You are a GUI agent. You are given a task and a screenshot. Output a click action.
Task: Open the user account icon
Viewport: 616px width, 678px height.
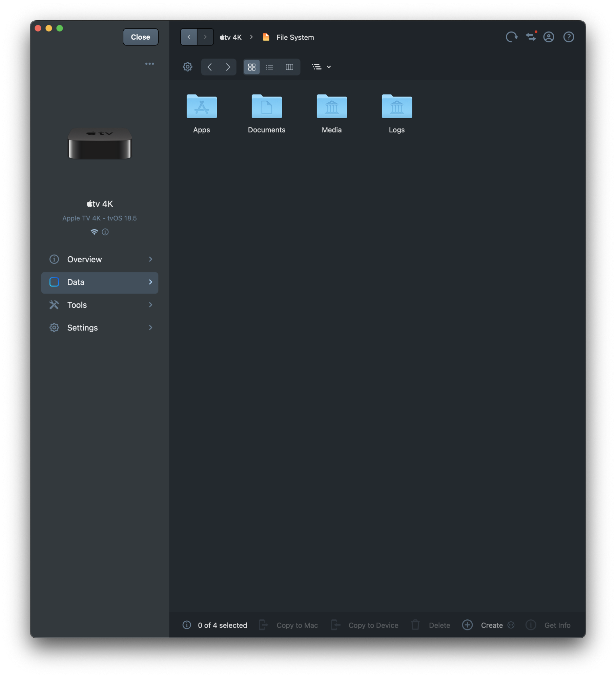[x=549, y=37]
